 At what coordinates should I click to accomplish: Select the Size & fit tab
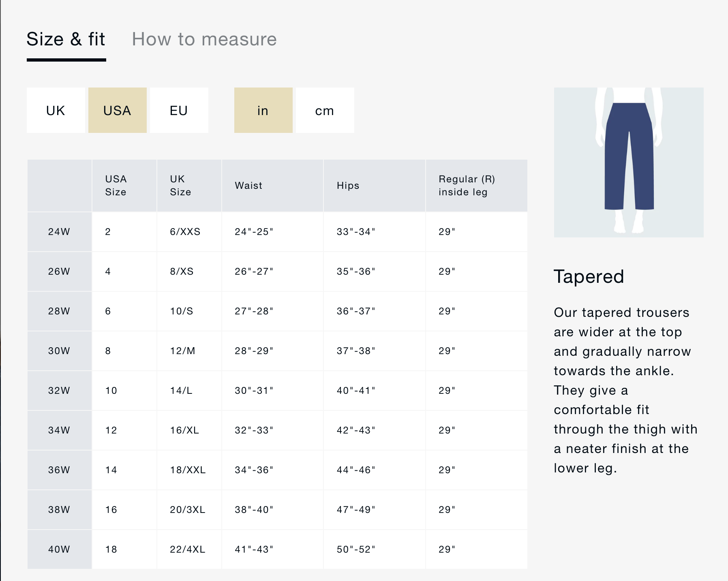click(66, 39)
